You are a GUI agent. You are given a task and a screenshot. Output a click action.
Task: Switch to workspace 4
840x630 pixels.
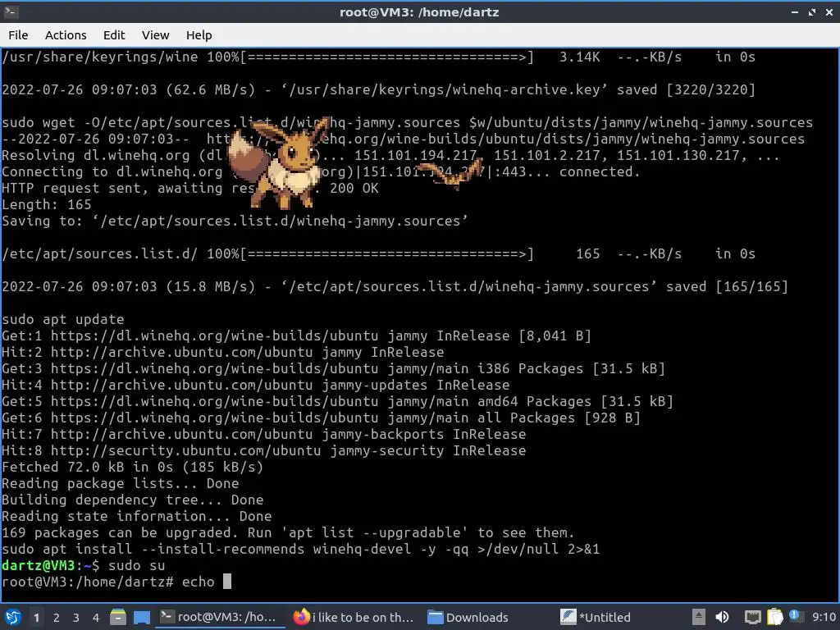[x=96, y=618]
